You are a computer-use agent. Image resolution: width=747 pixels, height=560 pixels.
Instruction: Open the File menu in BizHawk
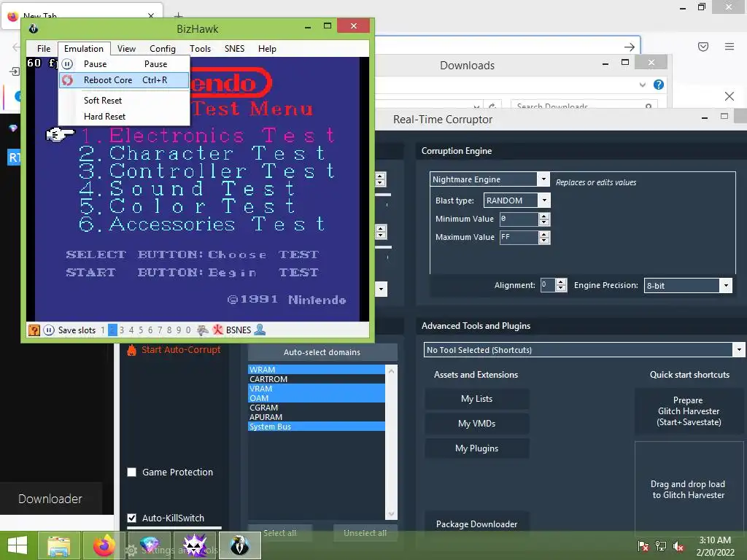click(44, 49)
